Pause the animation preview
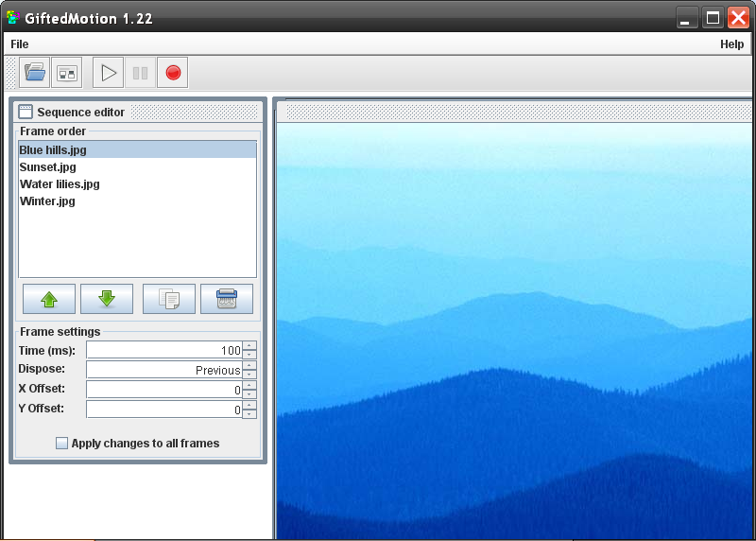The image size is (756, 541). (x=140, y=73)
